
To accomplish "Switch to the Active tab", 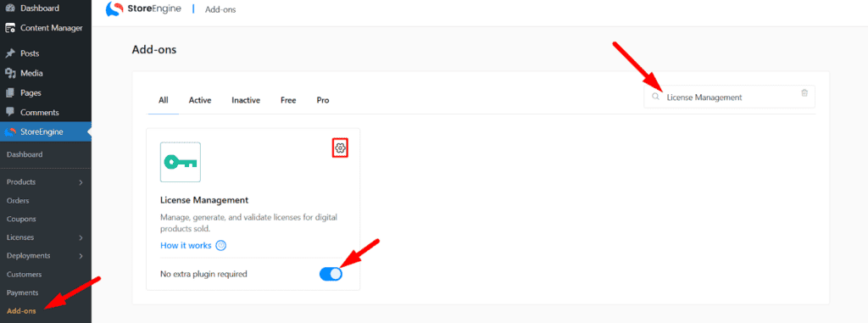I will pos(200,100).
